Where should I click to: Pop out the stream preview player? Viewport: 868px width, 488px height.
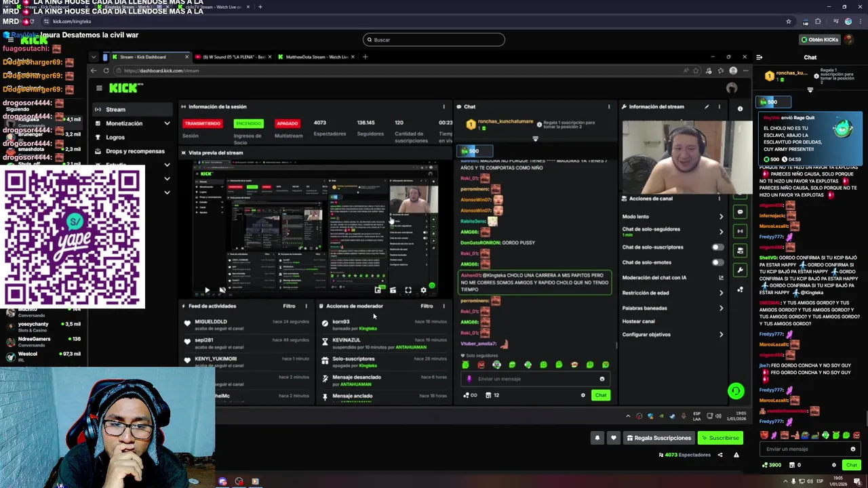(378, 290)
